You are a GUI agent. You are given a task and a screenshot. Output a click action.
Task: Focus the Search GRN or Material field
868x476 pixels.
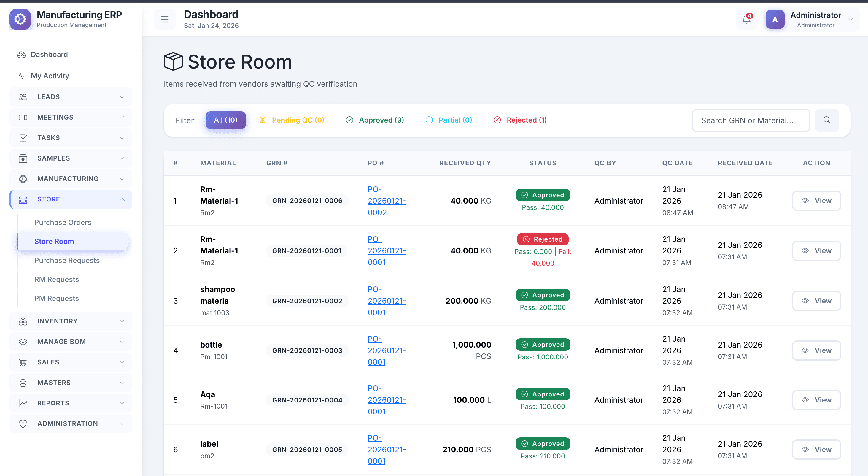click(x=751, y=120)
